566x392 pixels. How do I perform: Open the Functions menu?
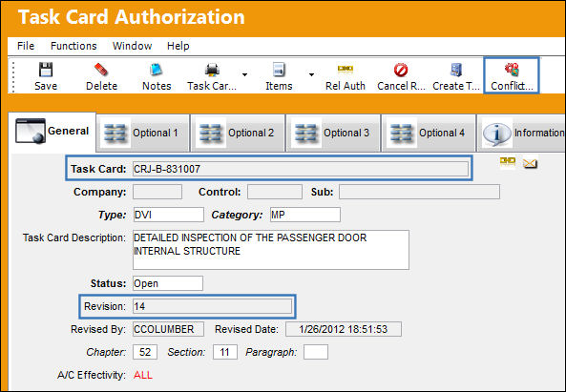pyautogui.click(x=73, y=46)
